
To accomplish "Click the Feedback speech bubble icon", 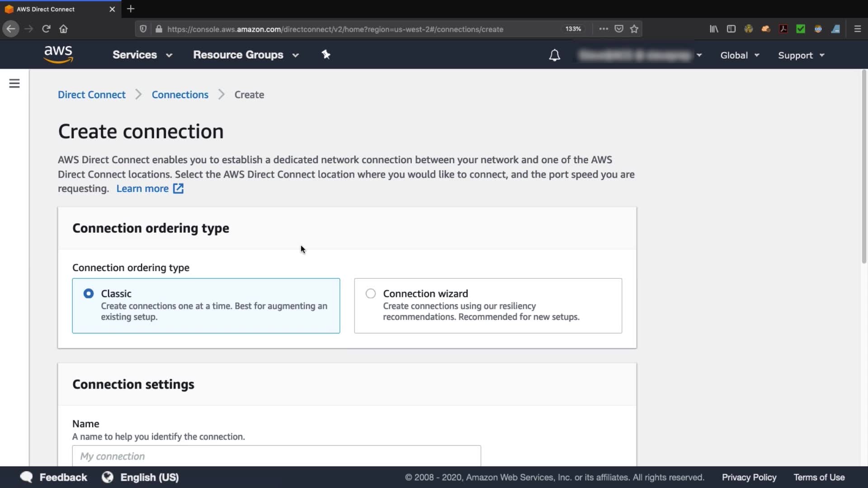I will [26, 477].
